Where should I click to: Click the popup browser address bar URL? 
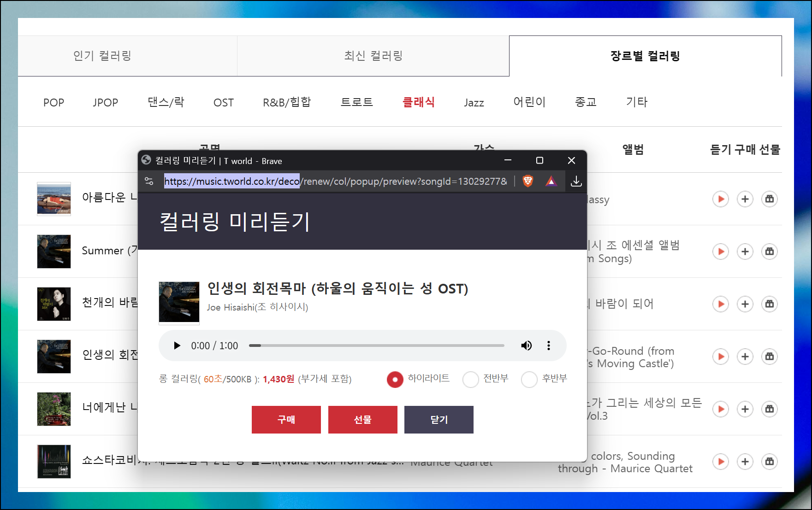click(335, 181)
